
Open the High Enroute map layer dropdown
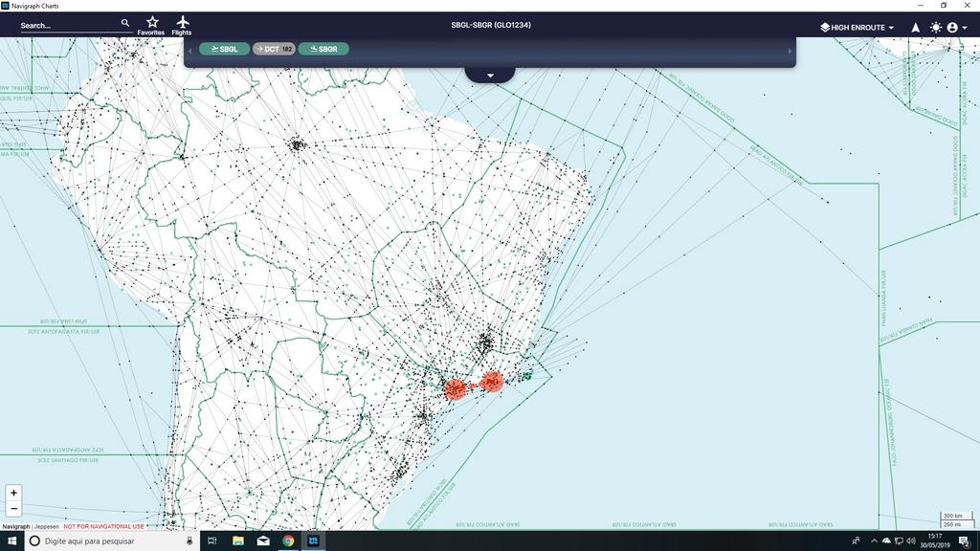pos(857,28)
